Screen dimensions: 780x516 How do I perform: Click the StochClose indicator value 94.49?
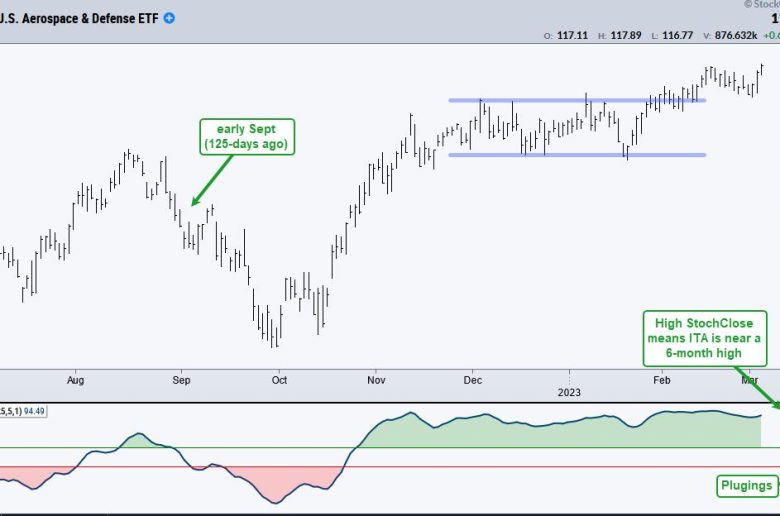click(34, 412)
